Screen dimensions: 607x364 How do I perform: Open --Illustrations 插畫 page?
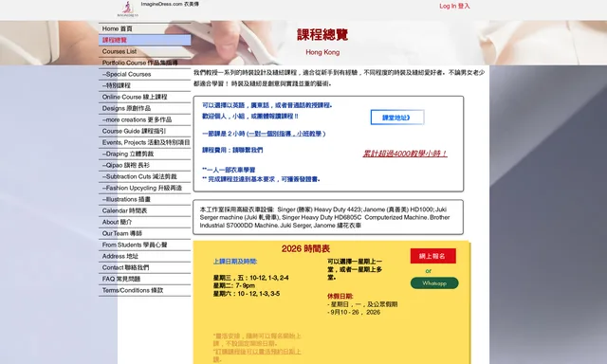coord(144,200)
